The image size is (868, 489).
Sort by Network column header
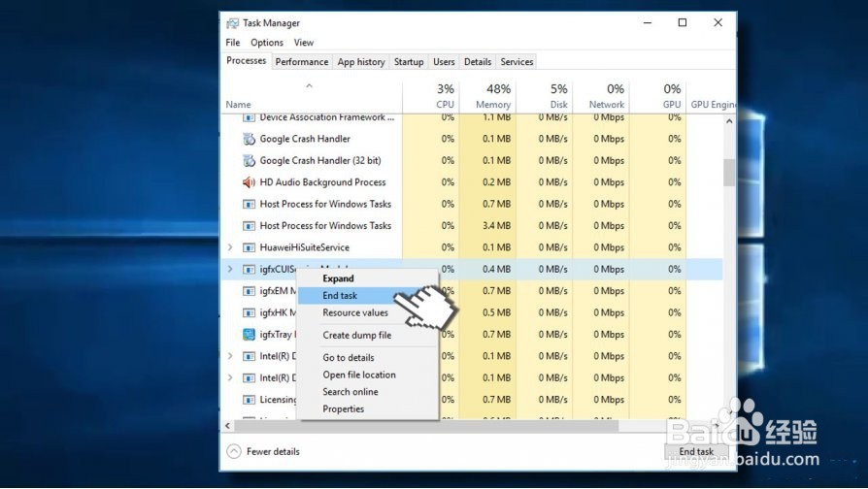(601, 96)
